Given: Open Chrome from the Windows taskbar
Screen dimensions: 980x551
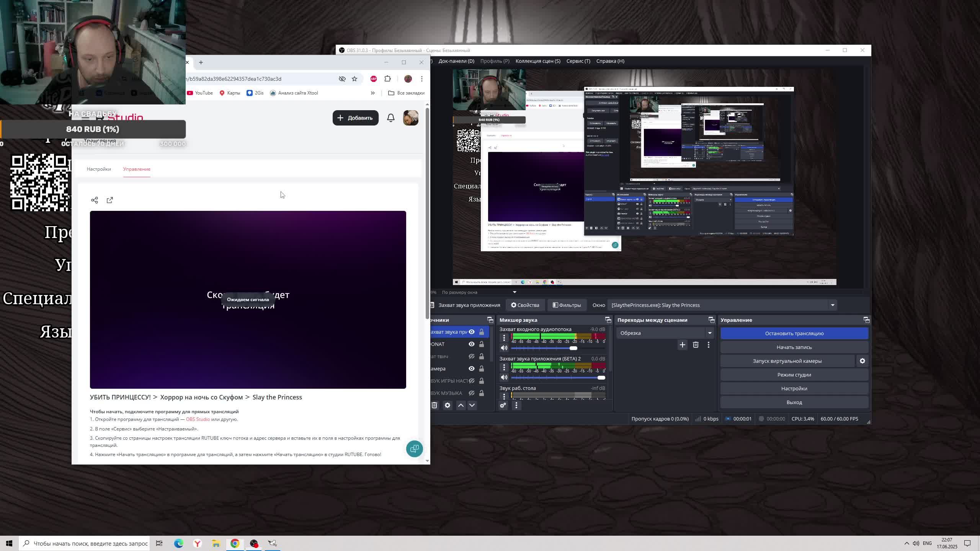Looking at the screenshot, I should tap(235, 543).
